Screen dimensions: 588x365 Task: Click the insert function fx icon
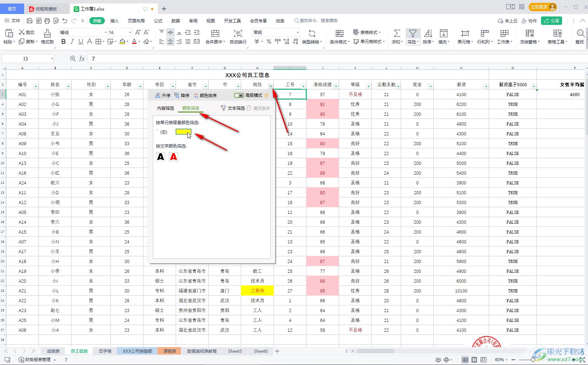(x=82, y=59)
